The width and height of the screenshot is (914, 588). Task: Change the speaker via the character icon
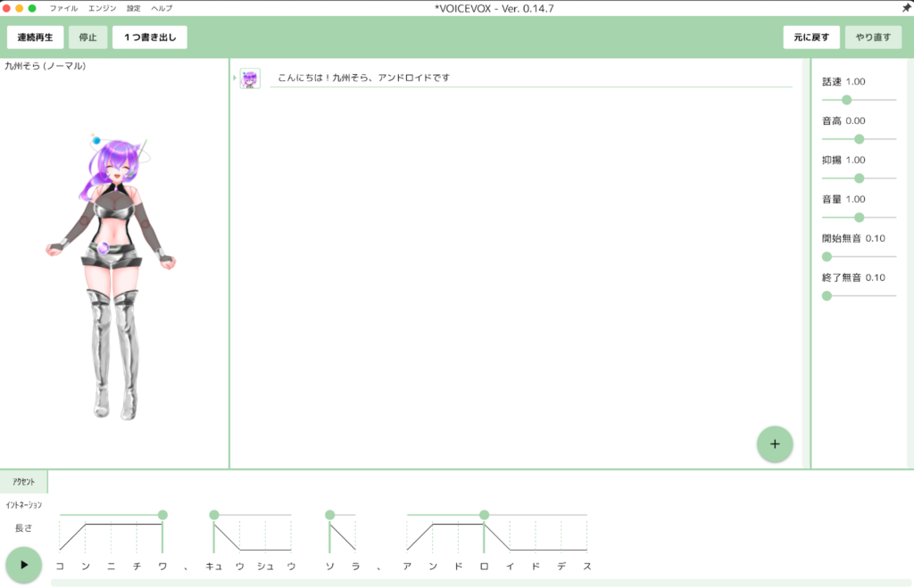(250, 79)
